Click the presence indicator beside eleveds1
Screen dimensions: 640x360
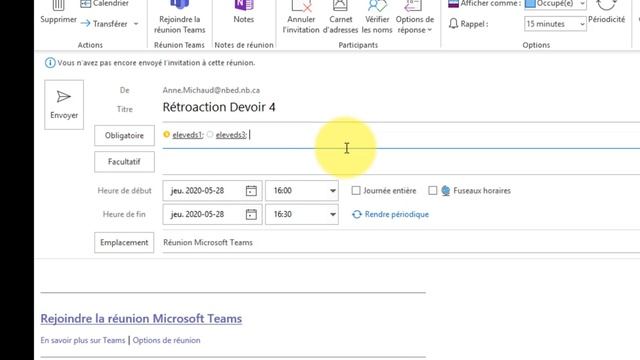[166, 134]
